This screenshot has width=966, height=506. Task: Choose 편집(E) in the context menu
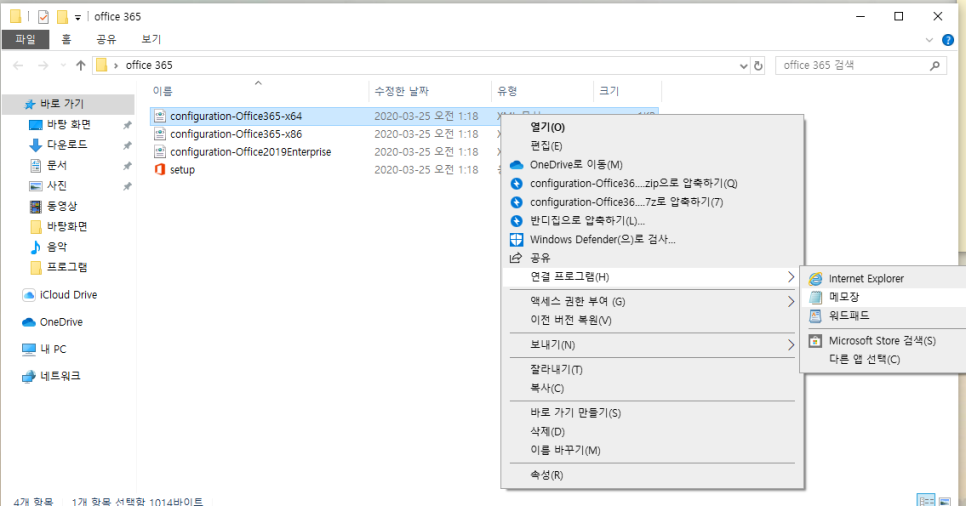653,146
